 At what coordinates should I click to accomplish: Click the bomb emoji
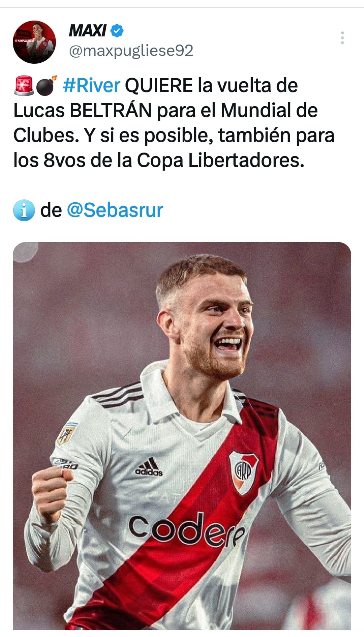tap(46, 85)
